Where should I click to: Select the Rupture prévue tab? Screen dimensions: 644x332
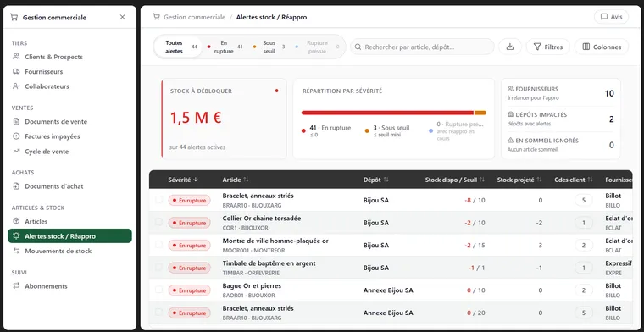[317, 47]
